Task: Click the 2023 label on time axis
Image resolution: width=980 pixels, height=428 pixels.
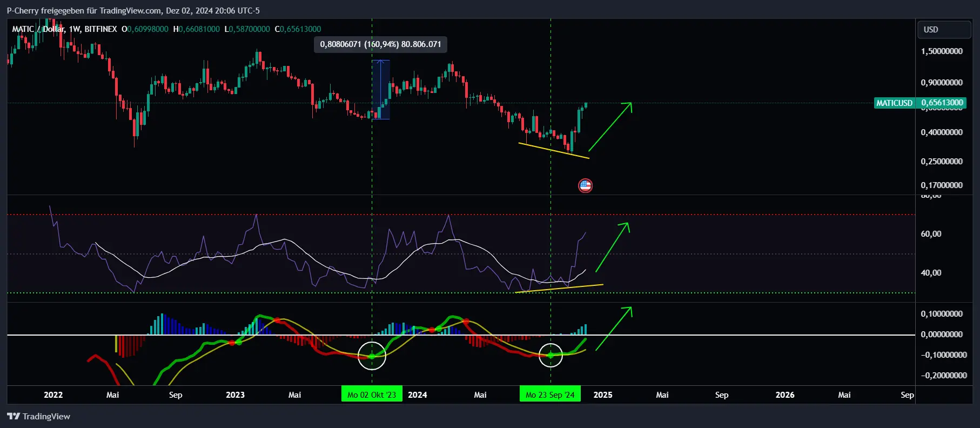Action: pos(235,395)
